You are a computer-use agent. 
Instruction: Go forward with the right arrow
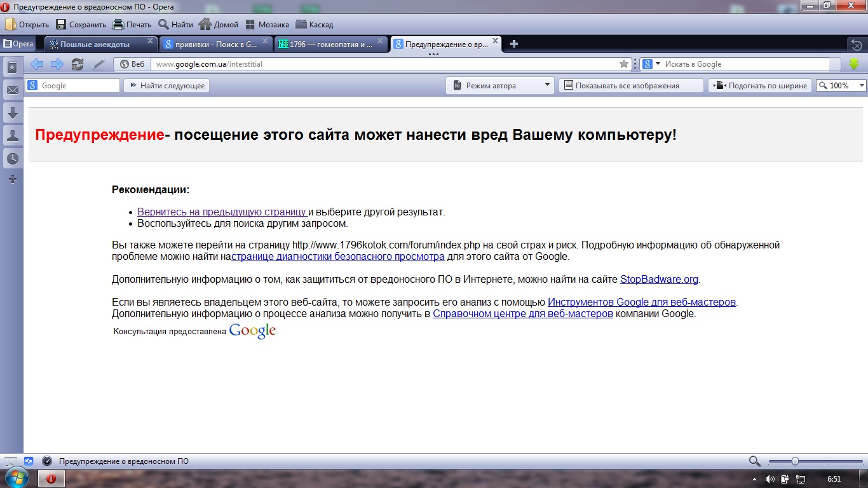[x=57, y=64]
